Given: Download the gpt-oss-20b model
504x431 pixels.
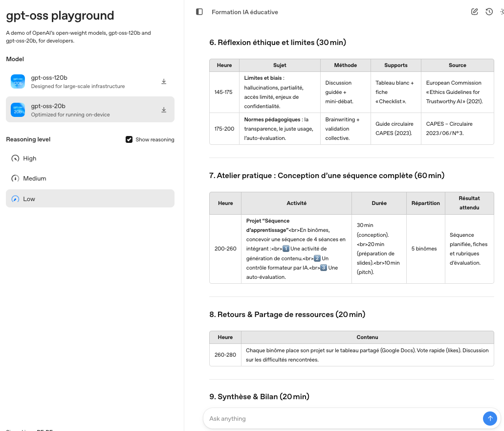Looking at the screenshot, I should (164, 110).
